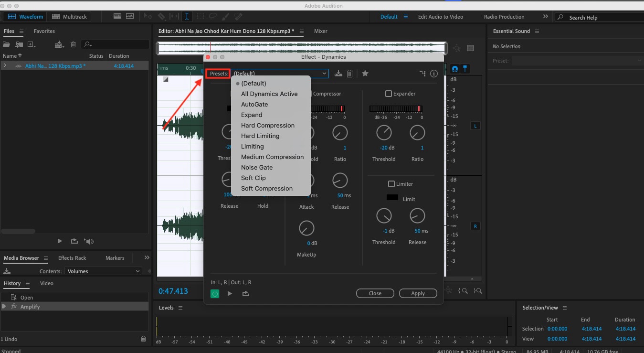
Task: Open the Presets dropdown field
Action: [280, 74]
